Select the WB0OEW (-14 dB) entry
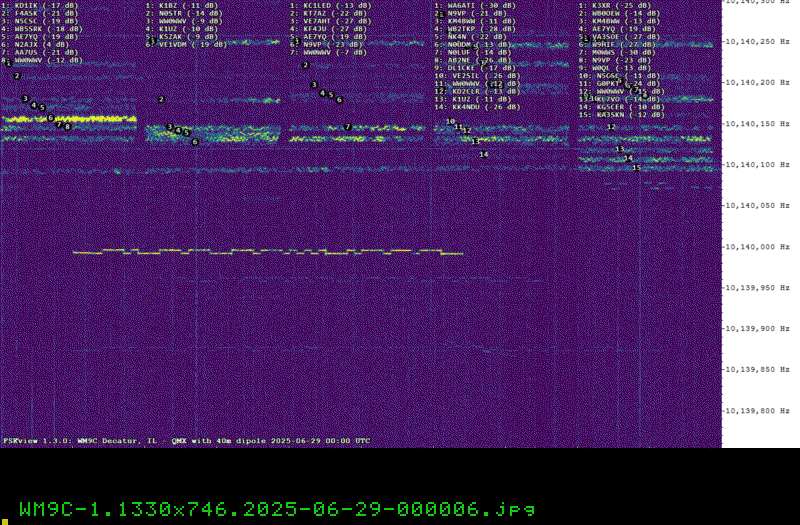Viewport: 800px width, 525px height. tap(619, 13)
